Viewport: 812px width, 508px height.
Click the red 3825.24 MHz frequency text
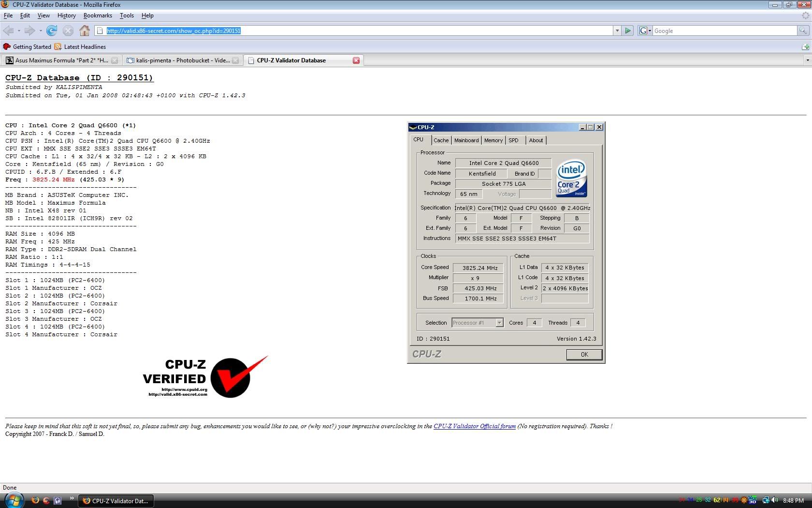(x=53, y=179)
